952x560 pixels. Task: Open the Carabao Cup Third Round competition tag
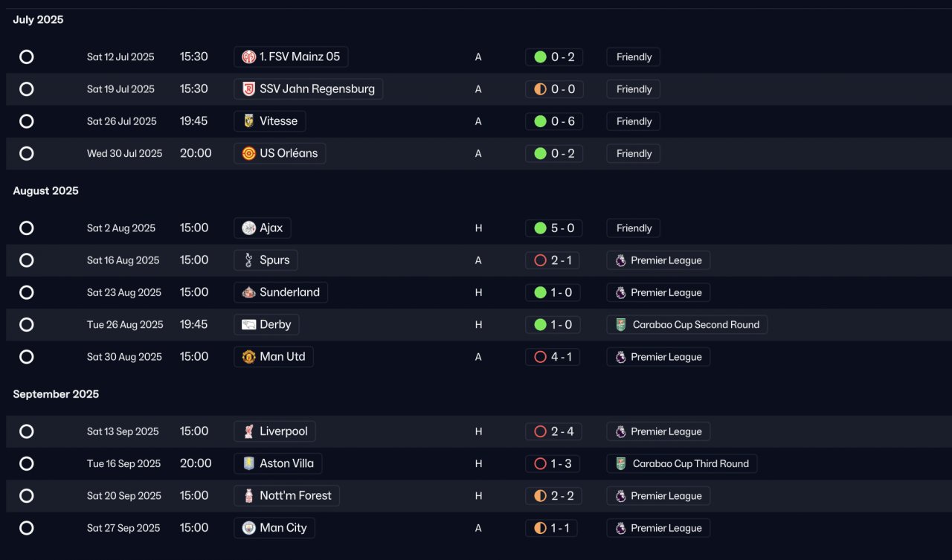click(x=682, y=463)
